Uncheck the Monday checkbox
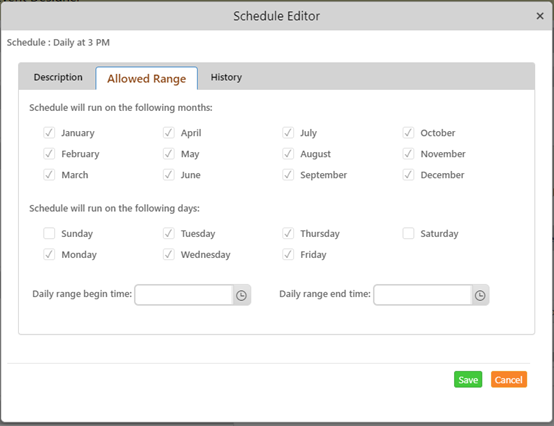 point(49,254)
